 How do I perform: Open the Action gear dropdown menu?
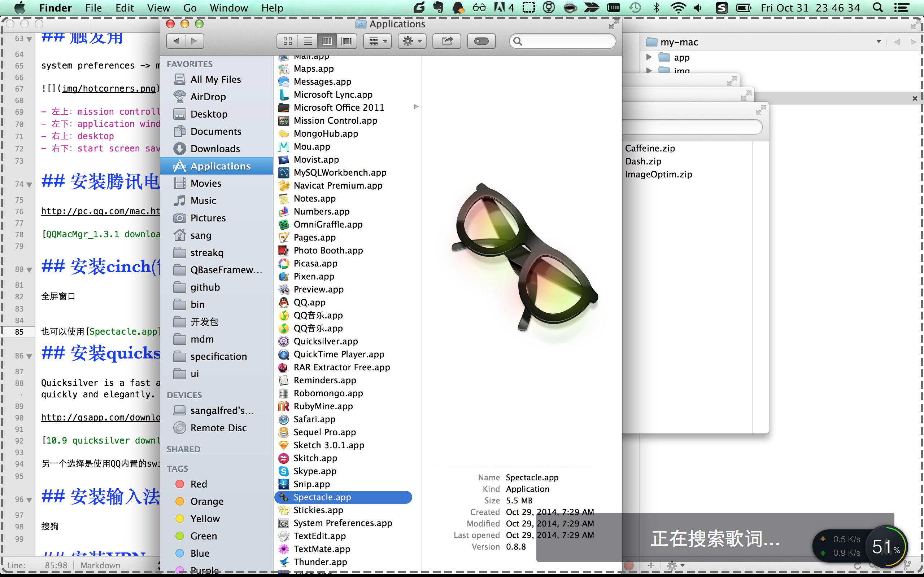coord(412,41)
